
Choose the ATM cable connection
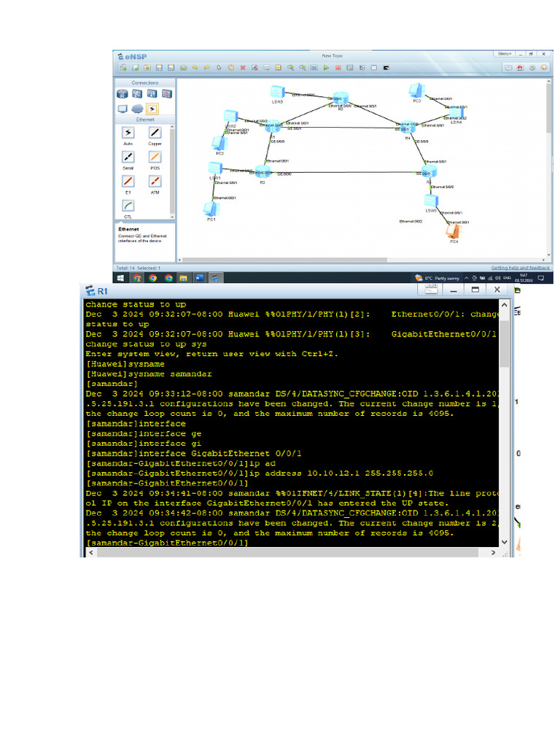(x=155, y=181)
